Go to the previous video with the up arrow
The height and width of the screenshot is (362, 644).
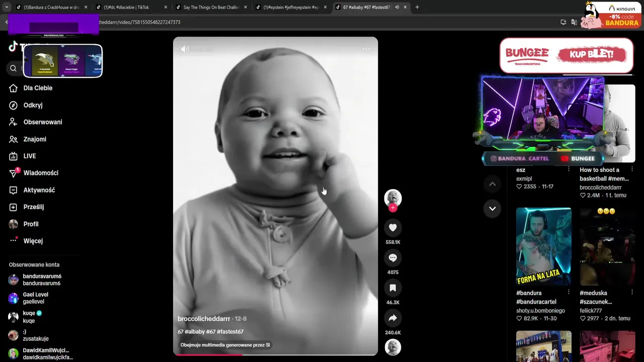coord(493,184)
